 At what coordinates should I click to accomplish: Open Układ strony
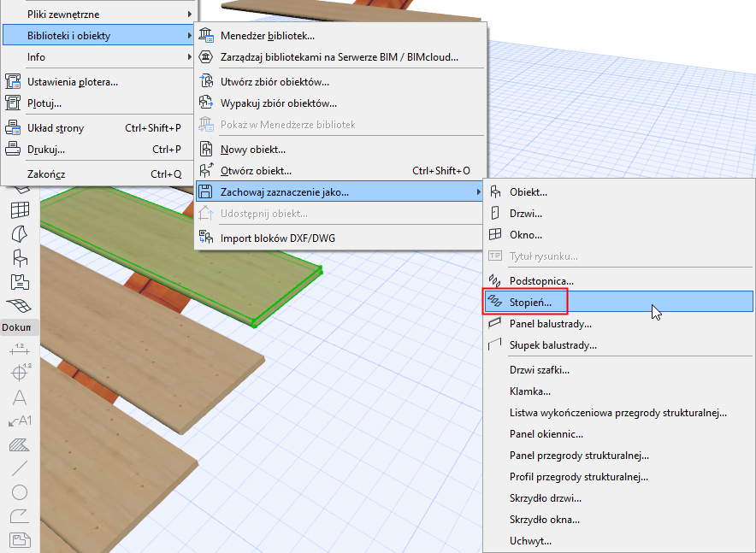[97, 128]
